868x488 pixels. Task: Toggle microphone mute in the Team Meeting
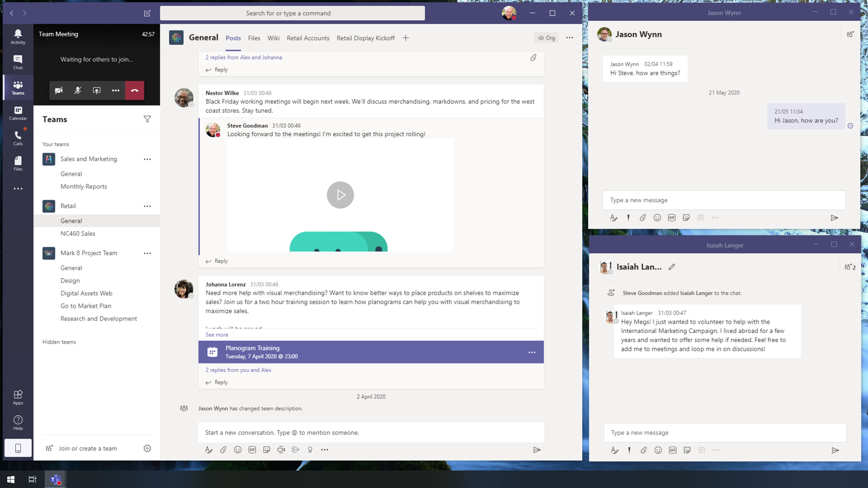(x=78, y=91)
